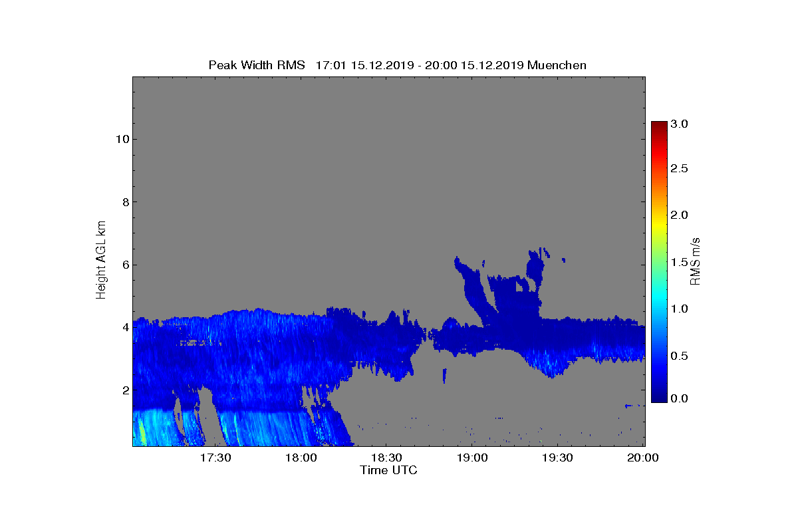798x532 pixels.
Task: Click the colorbar value 2.5
Action: pyautogui.click(x=678, y=169)
